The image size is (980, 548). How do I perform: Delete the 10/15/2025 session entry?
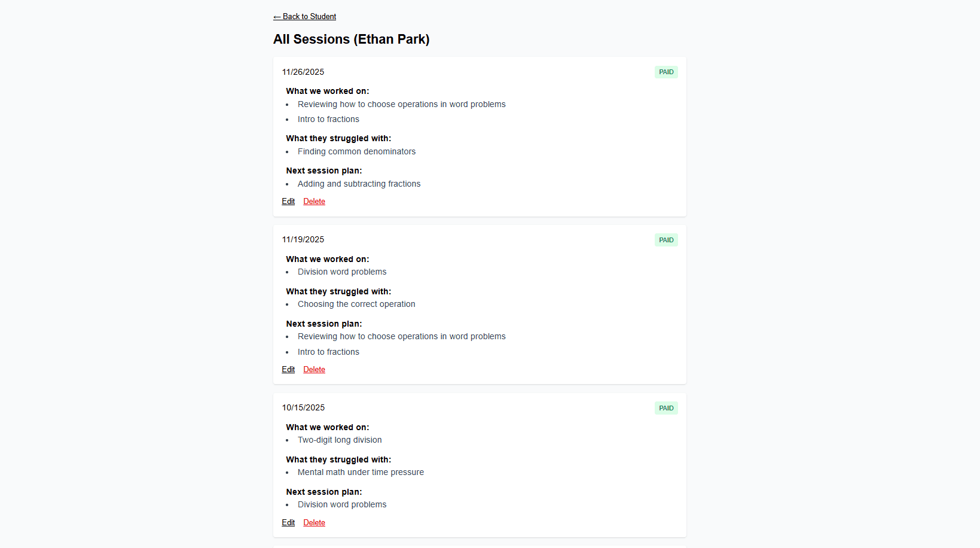[x=314, y=523]
